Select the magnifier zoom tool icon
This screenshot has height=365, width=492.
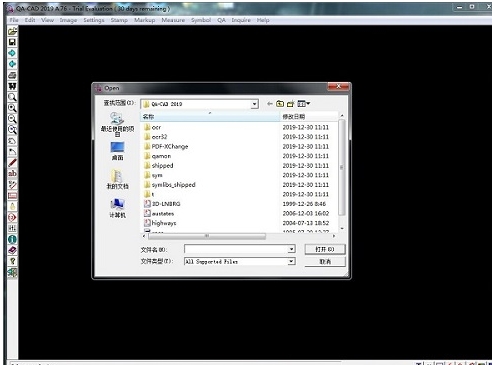point(12,97)
